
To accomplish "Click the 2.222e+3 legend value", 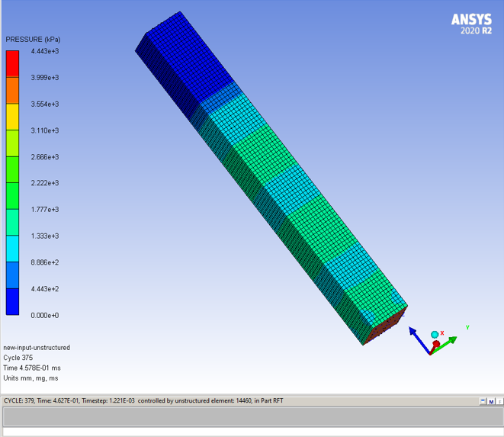I will 45,183.
